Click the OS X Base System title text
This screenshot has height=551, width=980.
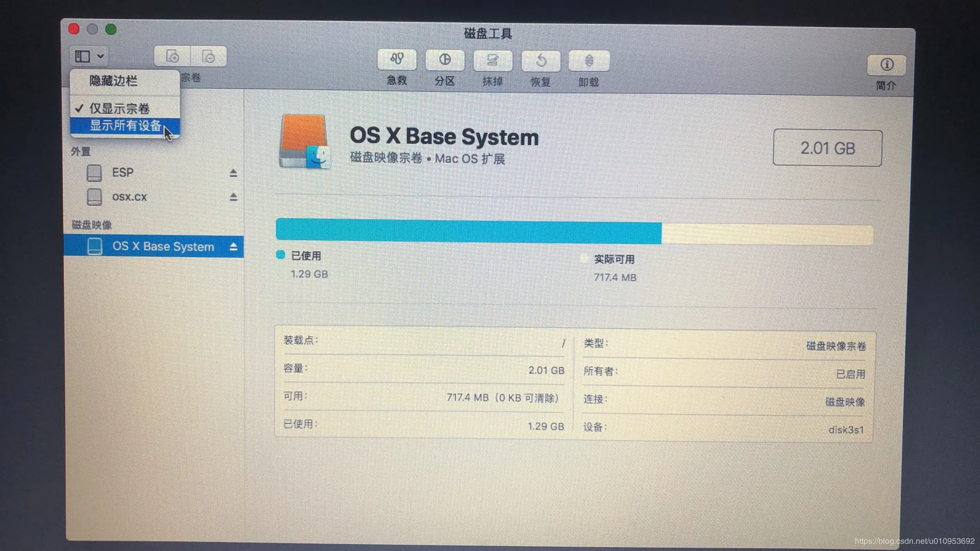[x=444, y=136]
